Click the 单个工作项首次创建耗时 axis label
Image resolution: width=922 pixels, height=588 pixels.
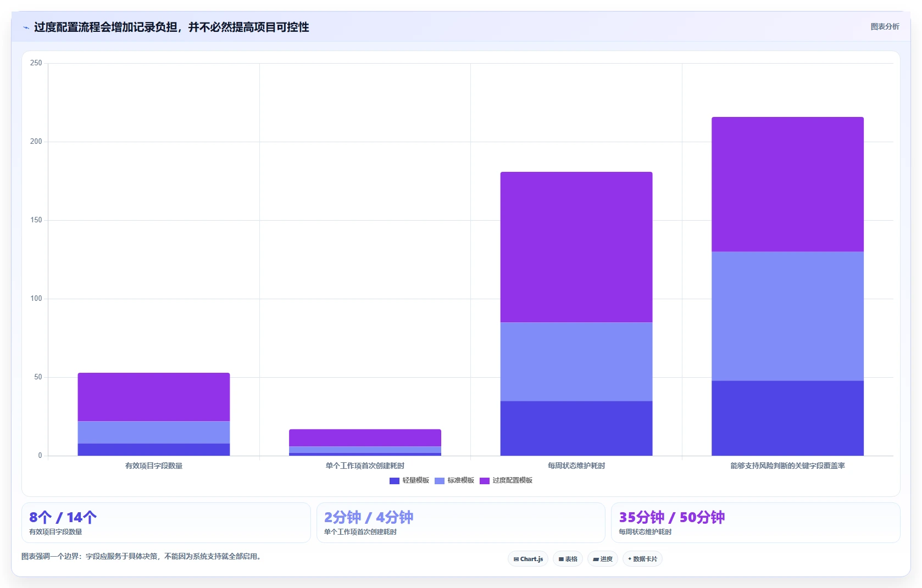tap(365, 466)
